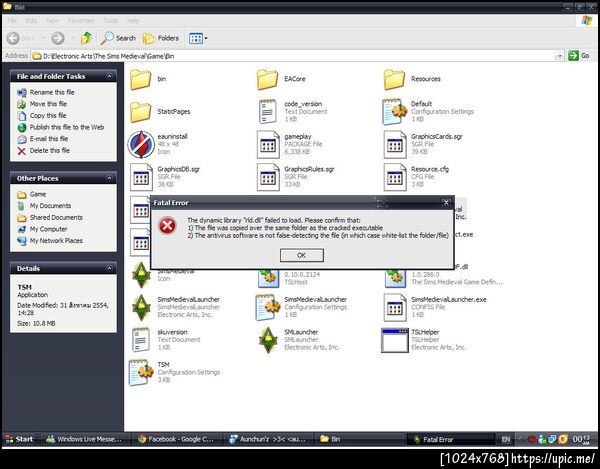Open the StaticPages folder
This screenshot has width=600, height=469.
click(x=140, y=112)
